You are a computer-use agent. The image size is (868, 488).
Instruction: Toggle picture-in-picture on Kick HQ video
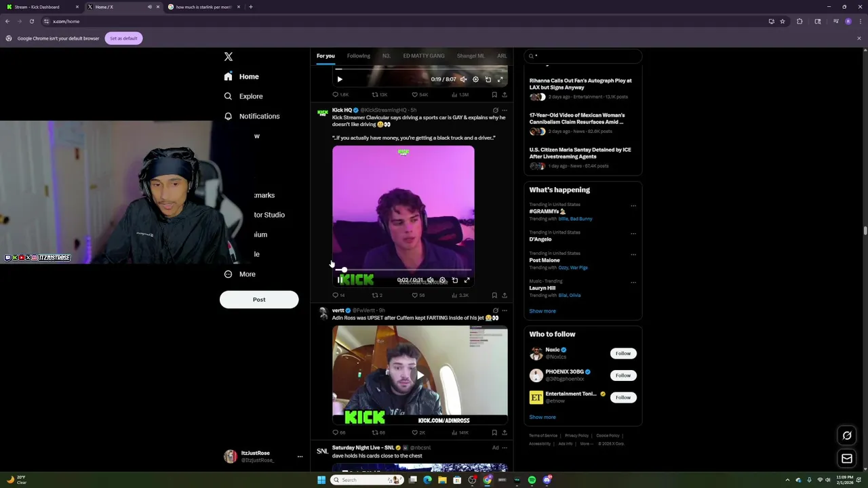tap(454, 280)
